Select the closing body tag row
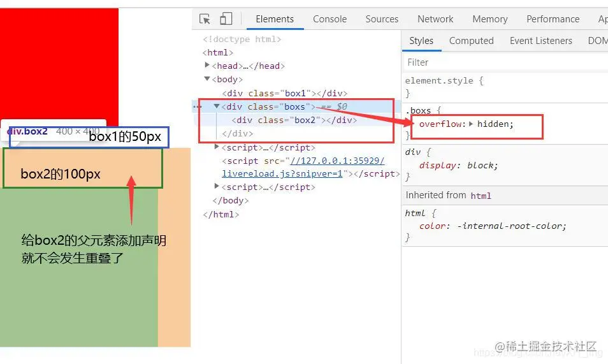608x364 pixels. 230,201
